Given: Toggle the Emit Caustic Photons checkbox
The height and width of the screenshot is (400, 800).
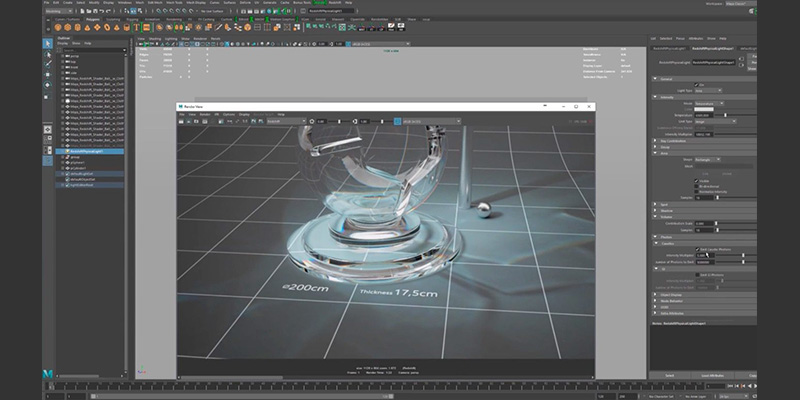Looking at the screenshot, I should [x=697, y=249].
